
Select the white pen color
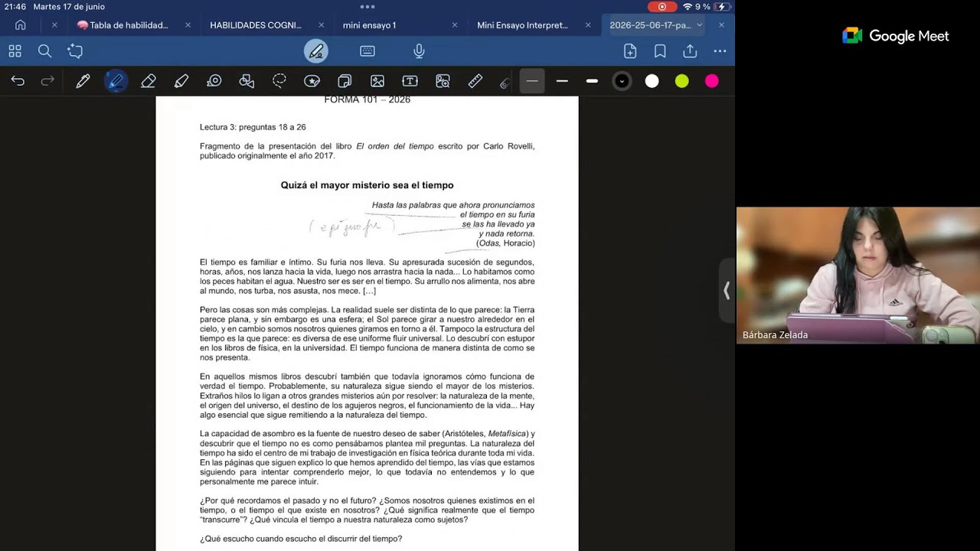point(652,81)
